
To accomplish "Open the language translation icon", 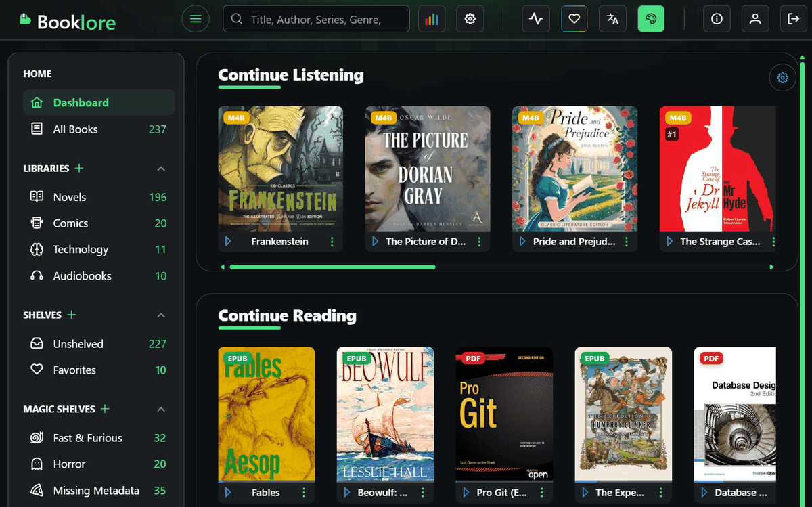I will [x=613, y=19].
